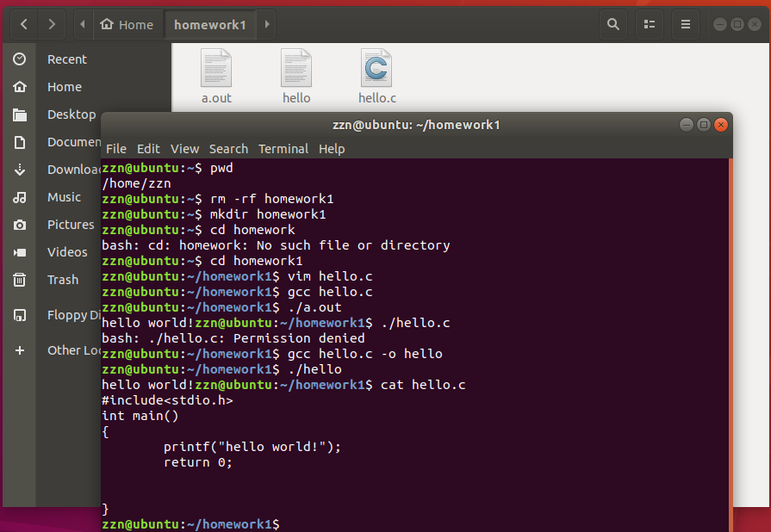Click the terminal vertical scrollbar
Image resolution: width=771 pixels, height=532 pixels.
[x=731, y=345]
